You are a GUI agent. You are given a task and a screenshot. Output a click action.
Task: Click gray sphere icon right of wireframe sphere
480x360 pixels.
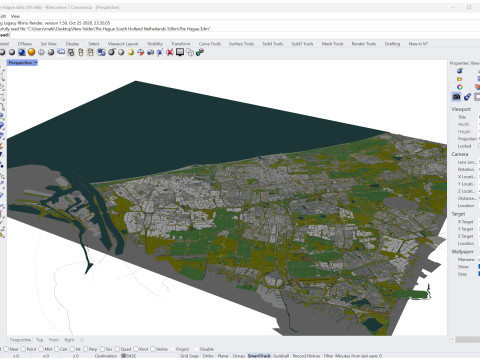coord(51,52)
